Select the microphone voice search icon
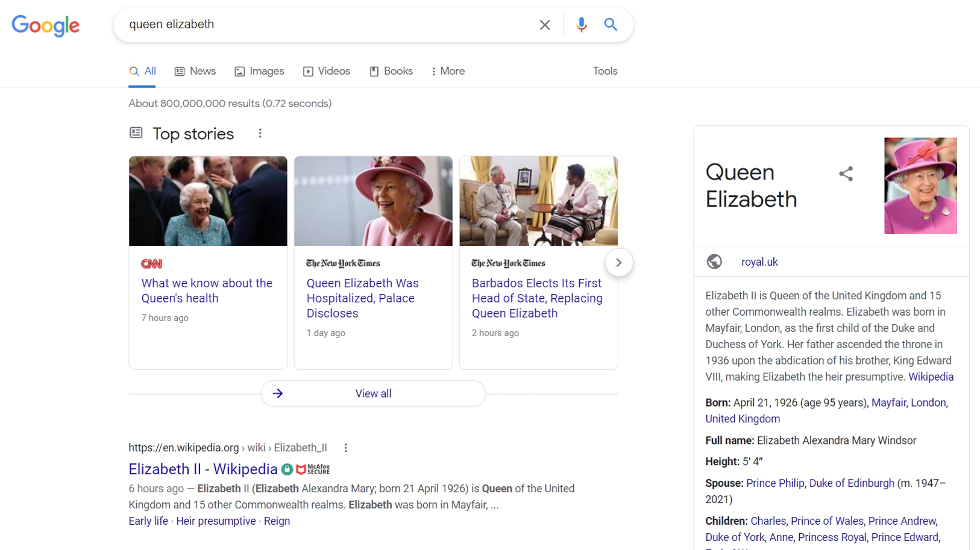The image size is (980, 550). (x=581, y=25)
